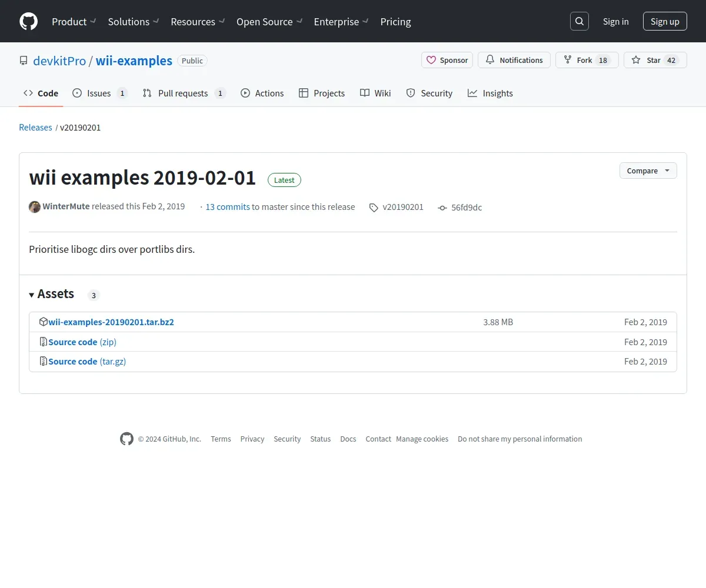The width and height of the screenshot is (706, 588).
Task: Click the repository icon beside devkitPro
Action: point(24,61)
